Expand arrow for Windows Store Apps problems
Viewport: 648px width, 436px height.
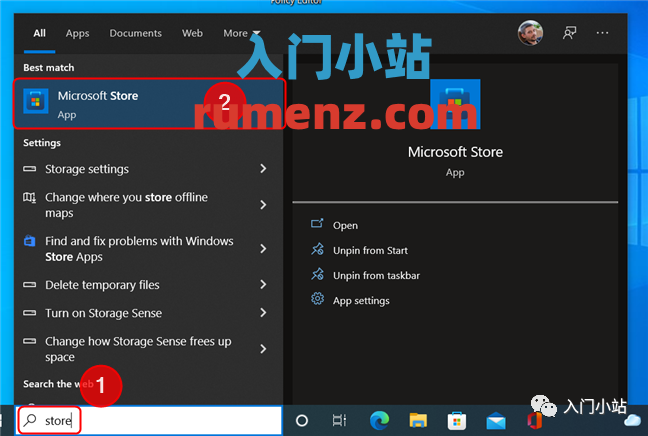tap(263, 248)
